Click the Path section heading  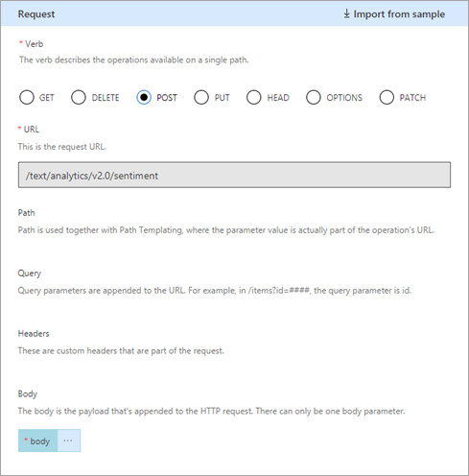click(26, 213)
